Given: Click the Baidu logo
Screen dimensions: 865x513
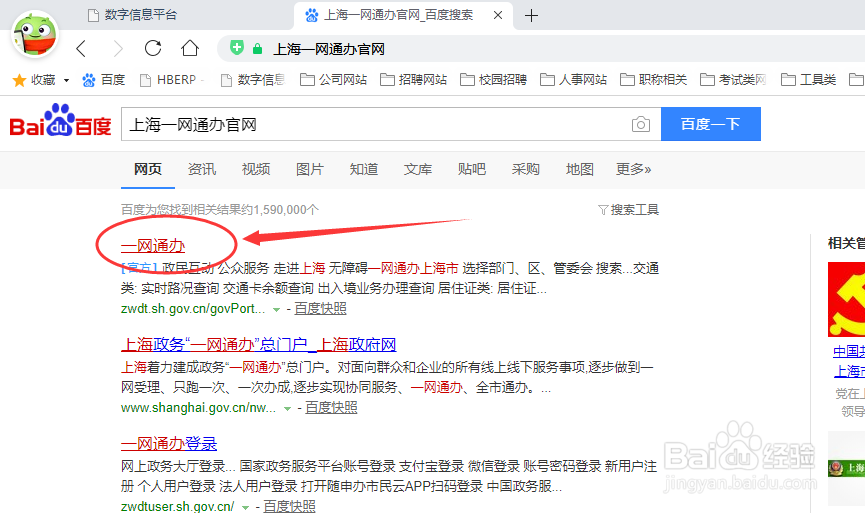Looking at the screenshot, I should 61,121.
